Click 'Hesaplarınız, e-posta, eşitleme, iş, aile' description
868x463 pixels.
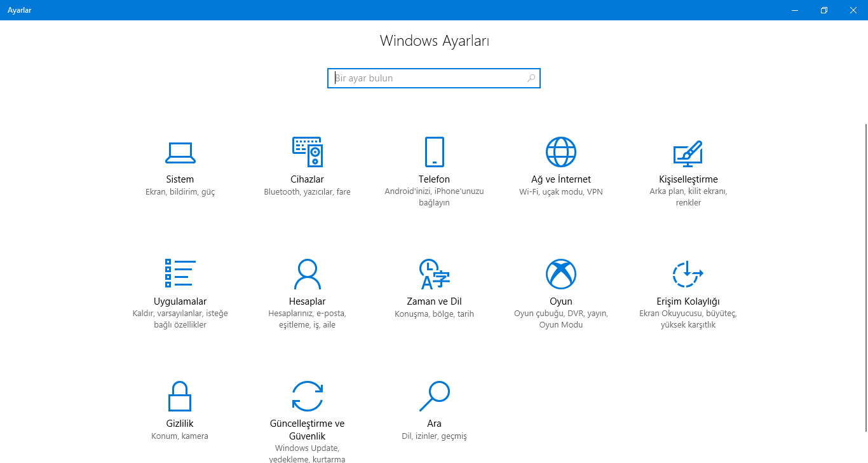pos(307,319)
